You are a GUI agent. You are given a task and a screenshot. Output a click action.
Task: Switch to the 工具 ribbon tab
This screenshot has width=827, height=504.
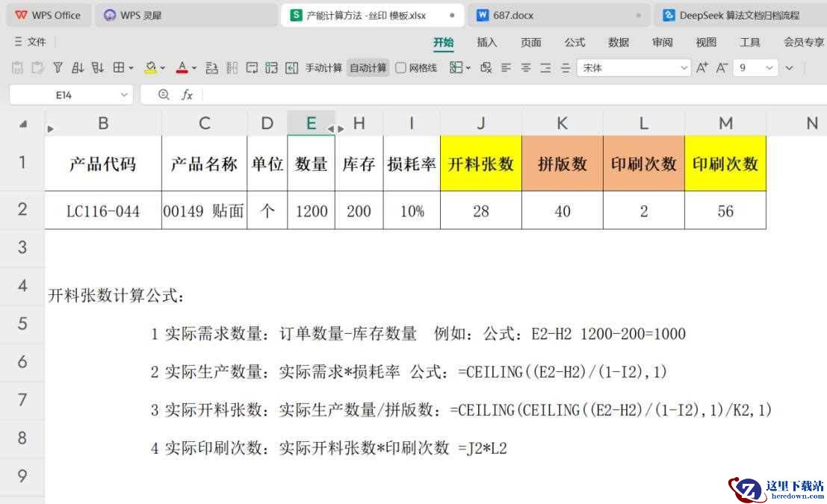click(x=749, y=42)
